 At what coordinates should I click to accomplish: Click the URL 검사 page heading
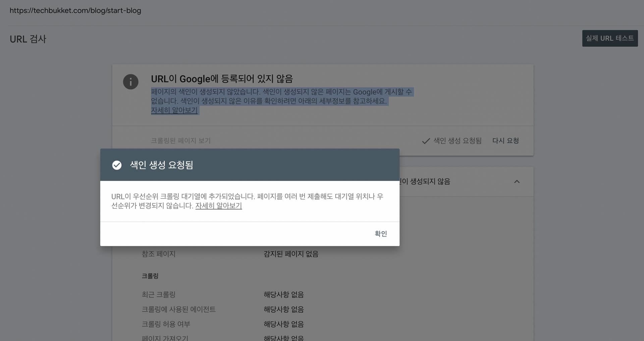(28, 39)
